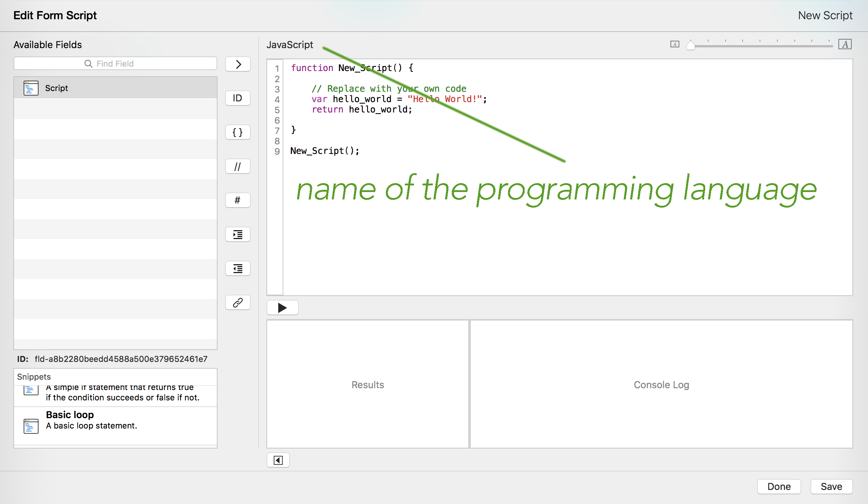868x504 pixels.
Task: Collapse the sidebar with the left-arrow panel button
Action: tap(278, 460)
